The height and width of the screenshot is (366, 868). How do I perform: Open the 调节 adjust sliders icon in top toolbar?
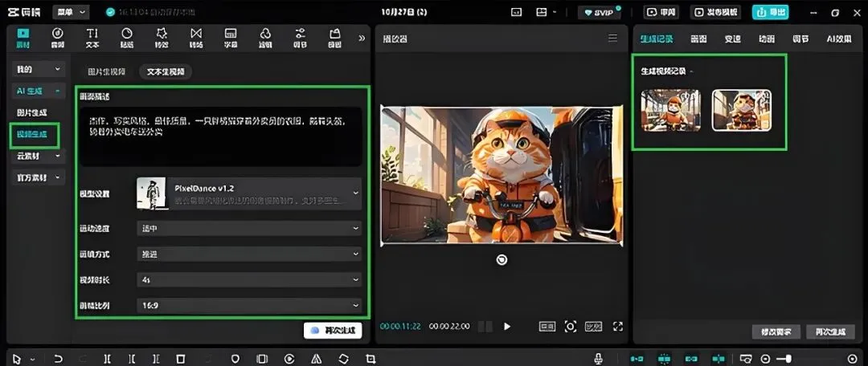point(300,33)
